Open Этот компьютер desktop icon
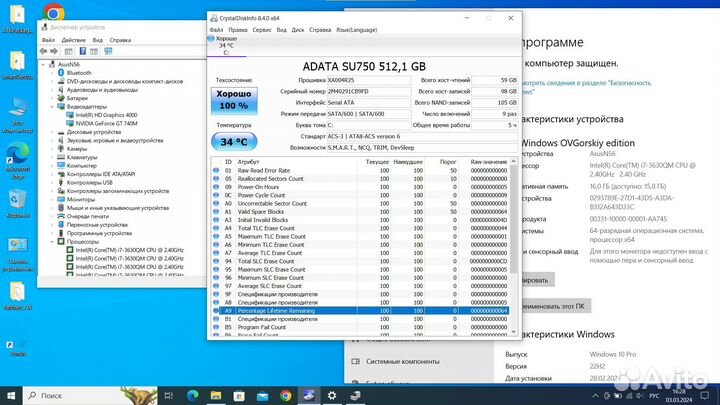 pyautogui.click(x=17, y=114)
